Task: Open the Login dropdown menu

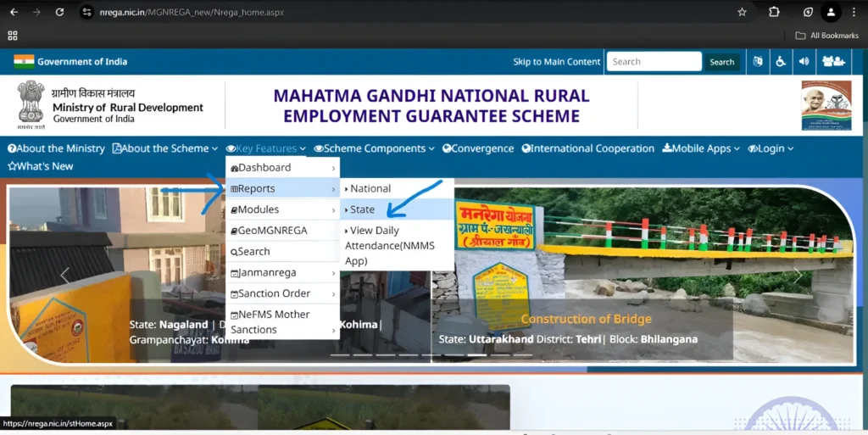Action: pos(771,148)
